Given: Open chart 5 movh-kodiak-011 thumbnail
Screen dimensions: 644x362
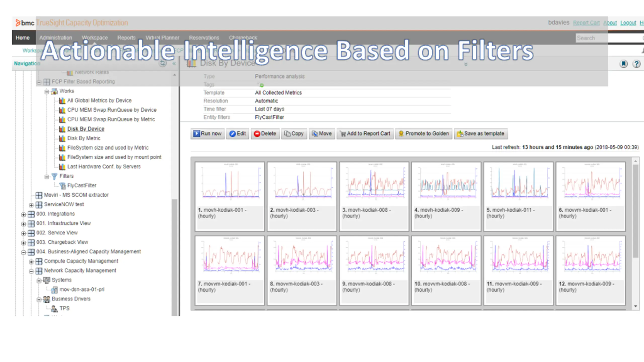Looking at the screenshot, I should pyautogui.click(x=518, y=196).
